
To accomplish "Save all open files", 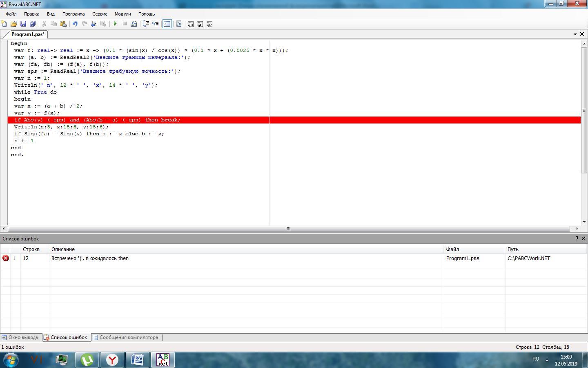I will [33, 24].
